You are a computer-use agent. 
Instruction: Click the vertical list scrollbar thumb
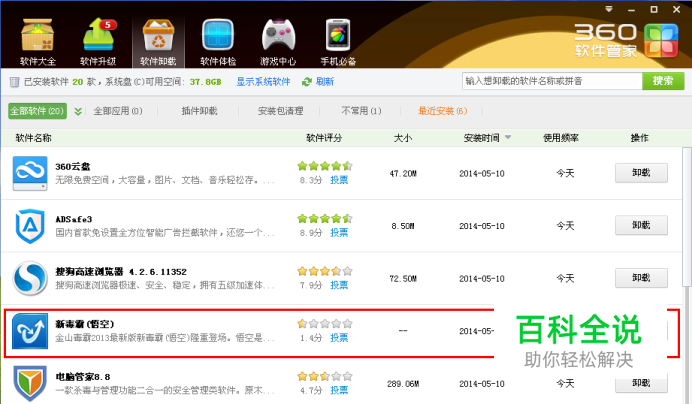point(686,216)
